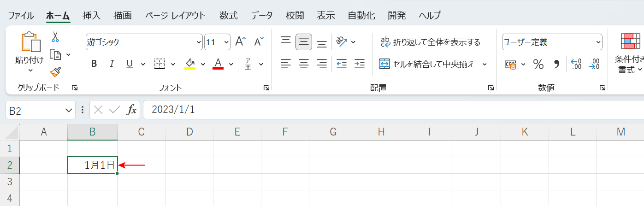The height and width of the screenshot is (206, 644).
Task: Switch to the 数式 tab
Action: (229, 15)
